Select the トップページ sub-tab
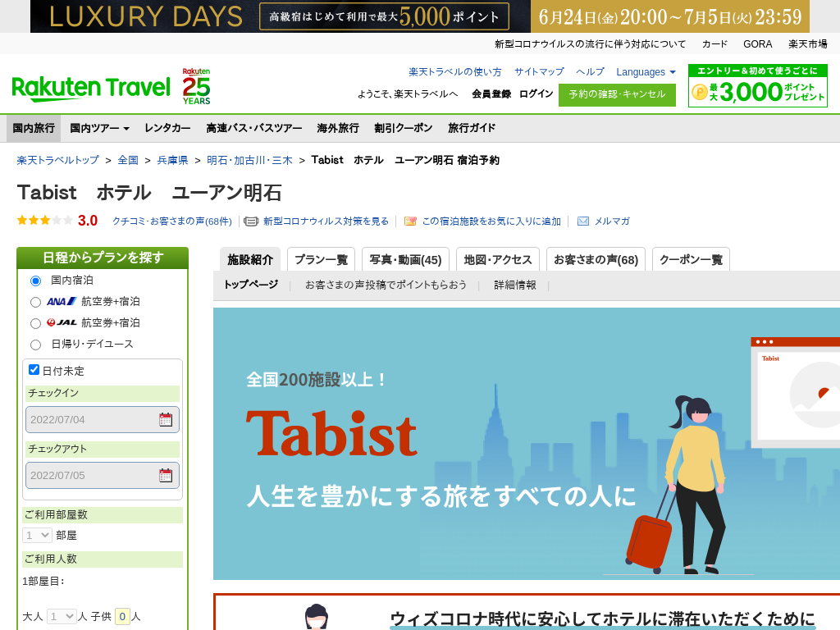This screenshot has height=630, width=840. point(251,285)
